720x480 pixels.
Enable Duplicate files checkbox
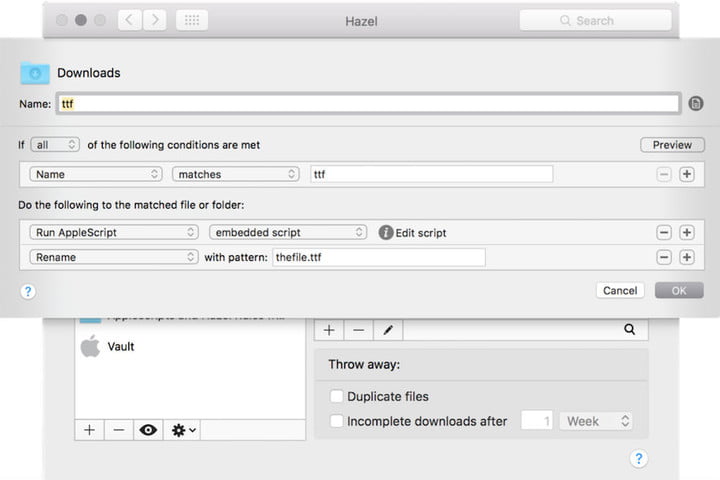click(336, 396)
